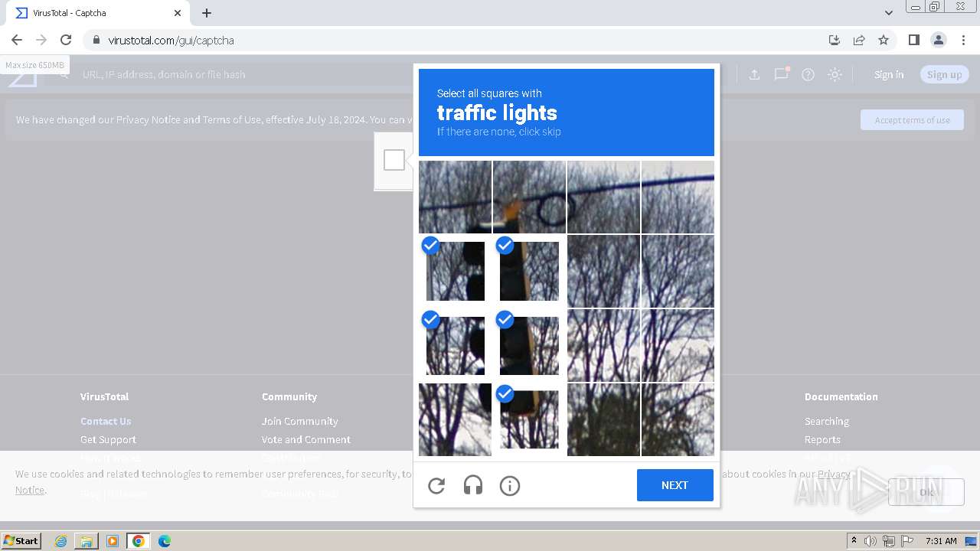The width and height of the screenshot is (980, 551).
Task: Open the install app icon in address bar
Action: (x=835, y=40)
